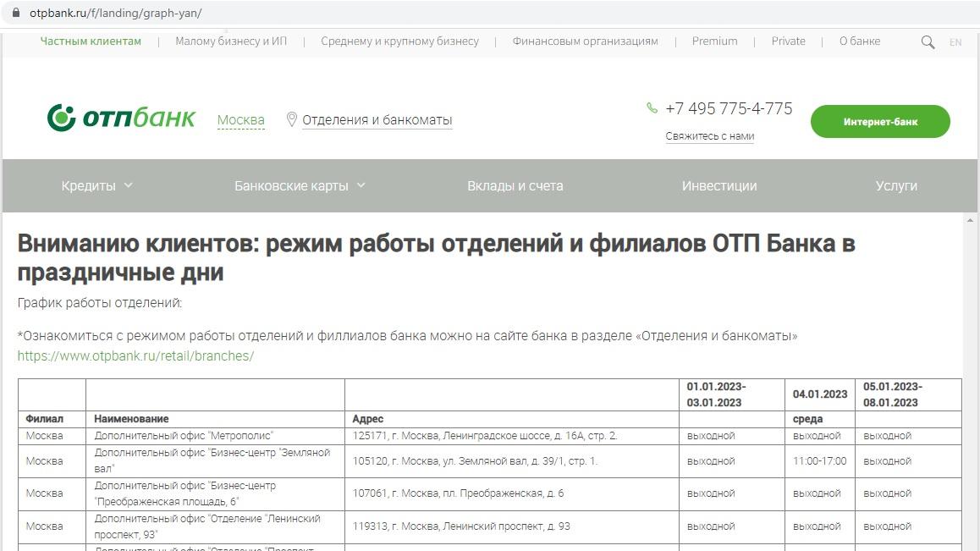Click the Свяжитесь с нами link
The width and height of the screenshot is (980, 551).
click(x=709, y=136)
